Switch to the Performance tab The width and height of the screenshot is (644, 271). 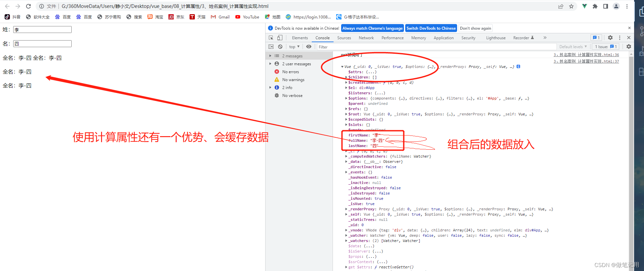click(x=393, y=38)
